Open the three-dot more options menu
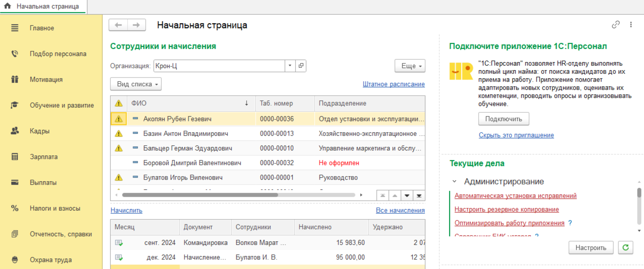 coord(631,25)
